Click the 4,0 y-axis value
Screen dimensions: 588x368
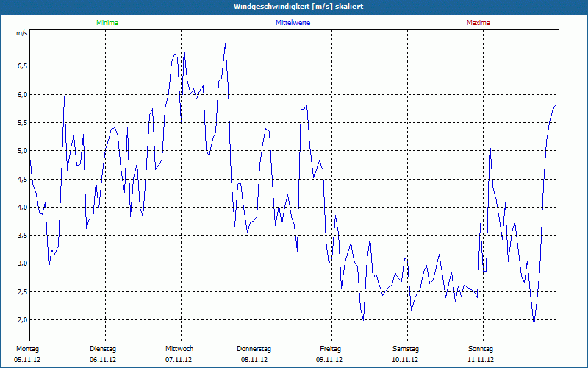[x=23, y=208]
